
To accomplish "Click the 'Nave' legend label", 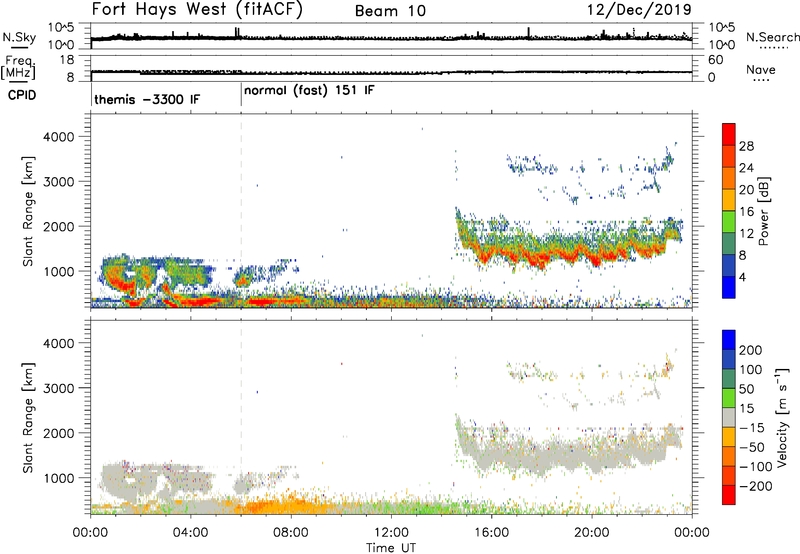I will tap(761, 69).
